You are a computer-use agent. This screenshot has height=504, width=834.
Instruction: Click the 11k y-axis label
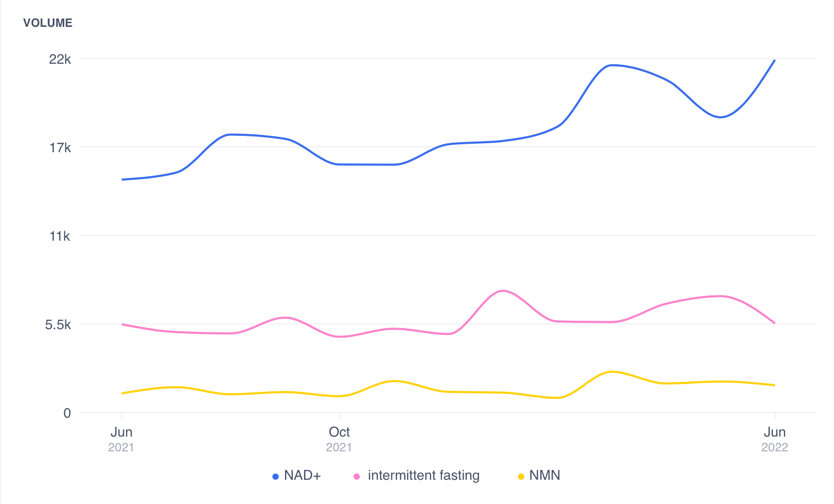point(60,236)
